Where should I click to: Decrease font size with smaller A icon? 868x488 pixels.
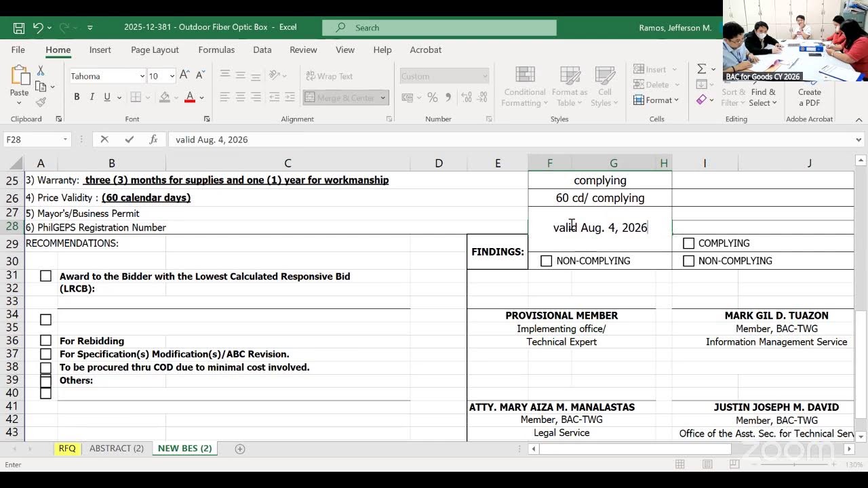pyautogui.click(x=200, y=76)
